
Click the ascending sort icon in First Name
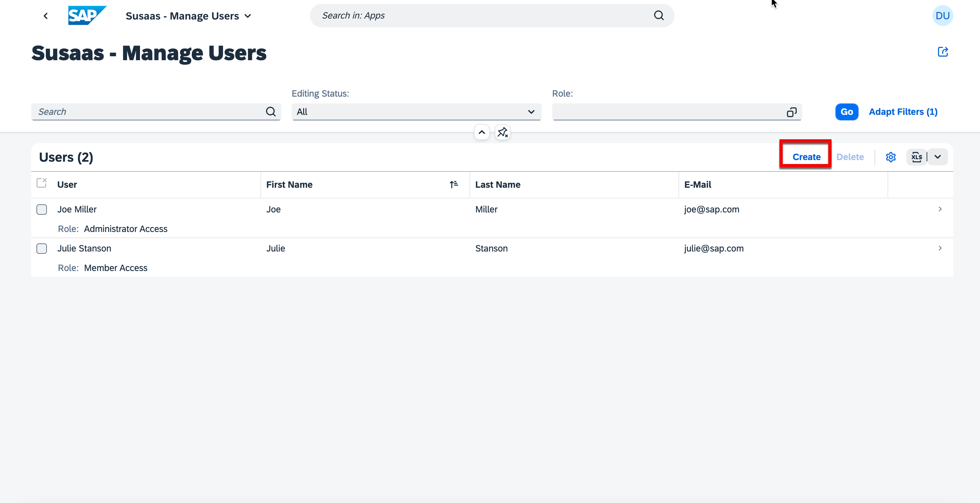[x=454, y=185]
